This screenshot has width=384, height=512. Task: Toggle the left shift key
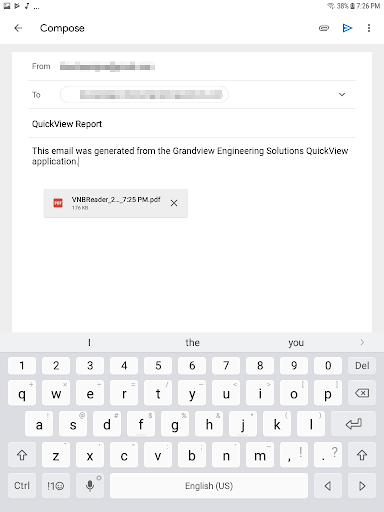[22, 455]
